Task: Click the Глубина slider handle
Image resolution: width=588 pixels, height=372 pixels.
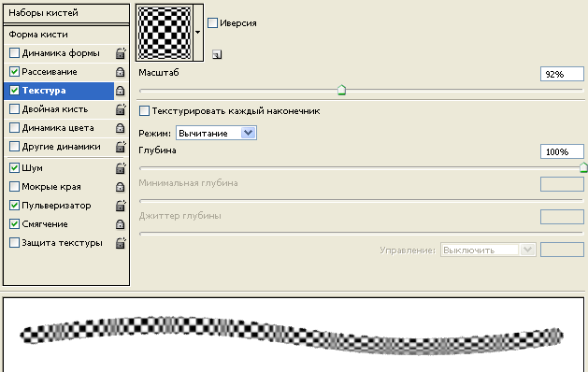Action: tap(583, 167)
